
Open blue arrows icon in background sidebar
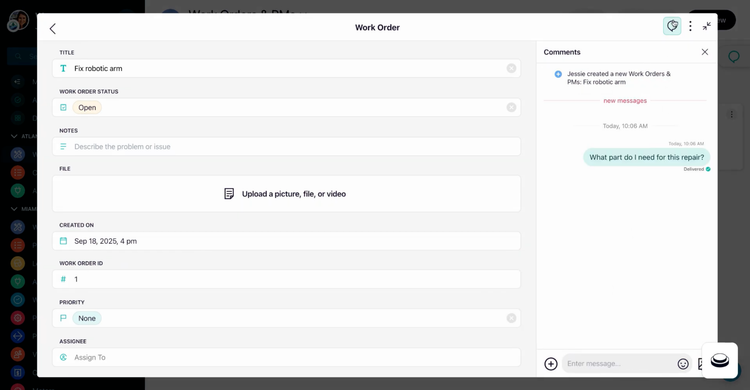pyautogui.click(x=18, y=336)
